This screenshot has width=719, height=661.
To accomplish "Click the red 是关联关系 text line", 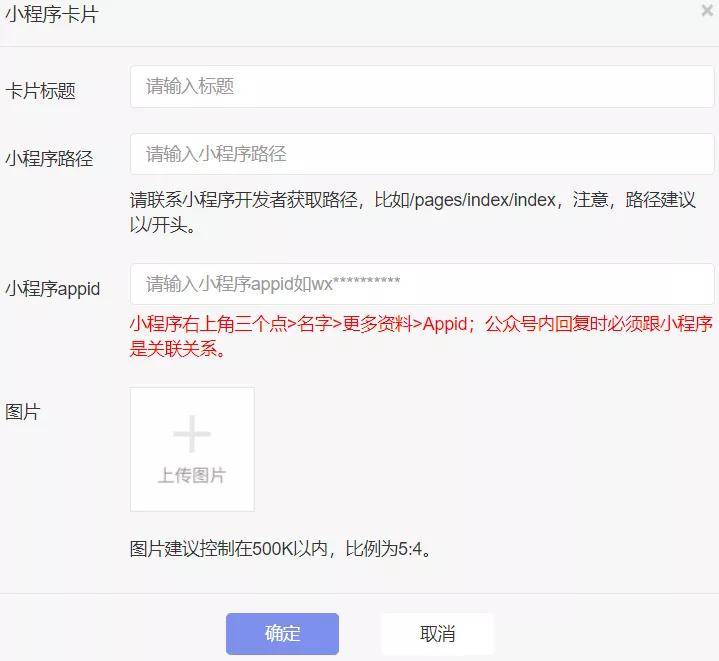I will tap(177, 349).
